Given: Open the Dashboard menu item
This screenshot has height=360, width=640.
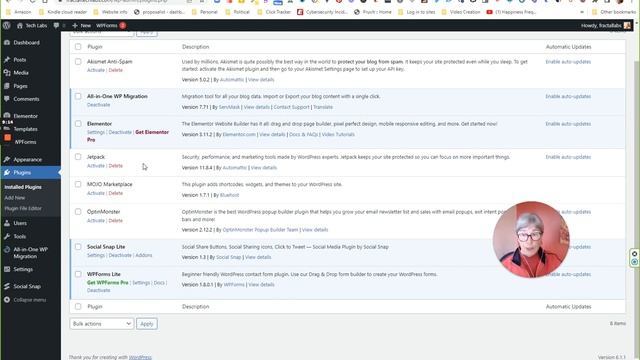Looking at the screenshot, I should (26, 42).
